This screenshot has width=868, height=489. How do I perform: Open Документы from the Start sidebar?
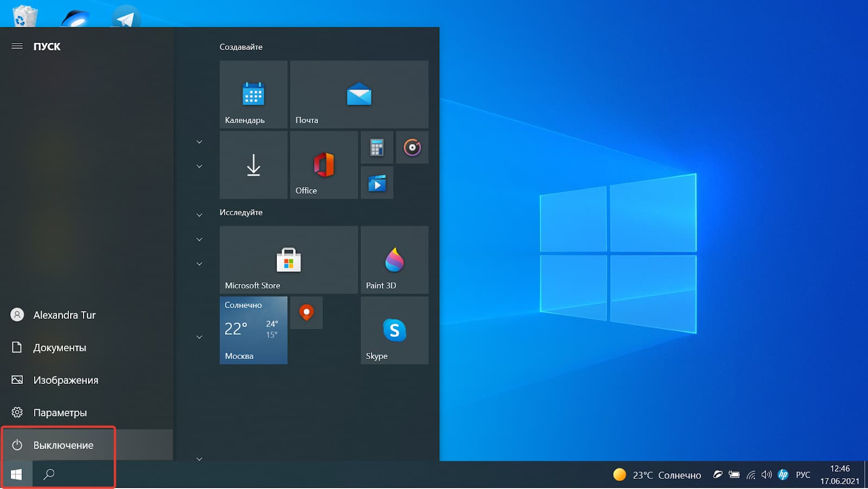point(59,348)
